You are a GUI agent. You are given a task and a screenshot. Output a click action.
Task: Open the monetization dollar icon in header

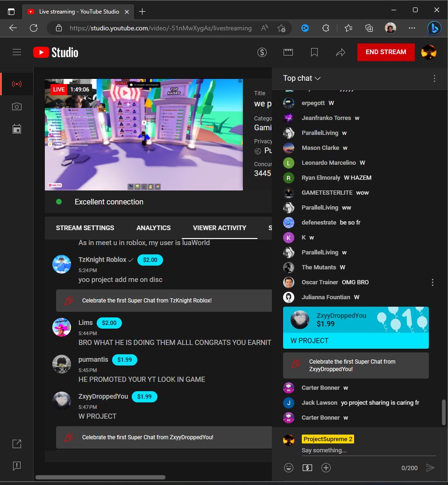click(262, 52)
